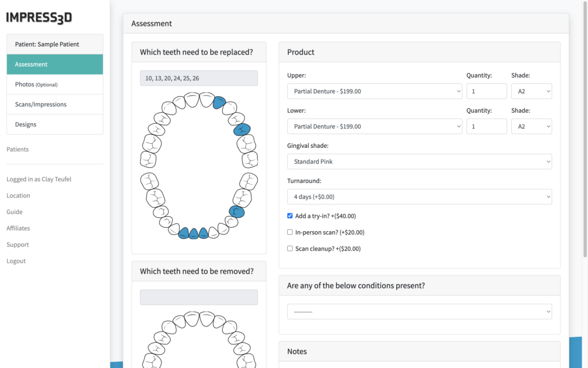Choose lower molar tooth 19 in replacement chart
The image size is (588, 368).
pos(242,198)
